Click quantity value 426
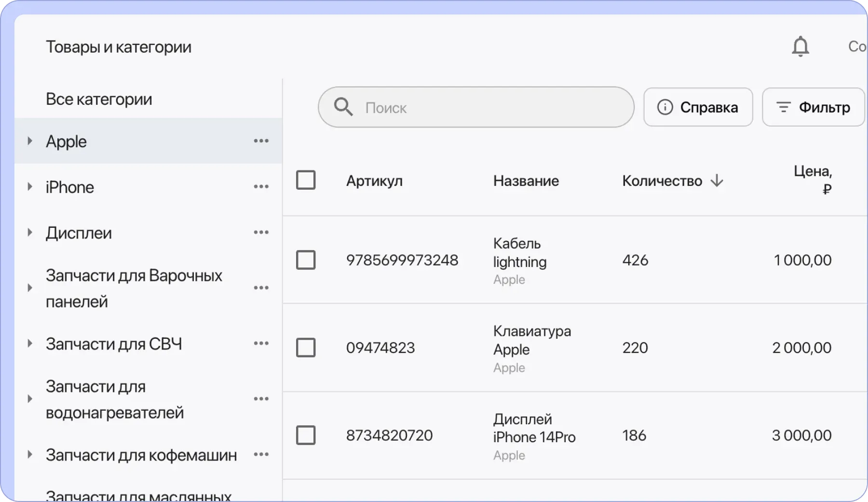Screen dimensions: 868x502 pos(635,260)
